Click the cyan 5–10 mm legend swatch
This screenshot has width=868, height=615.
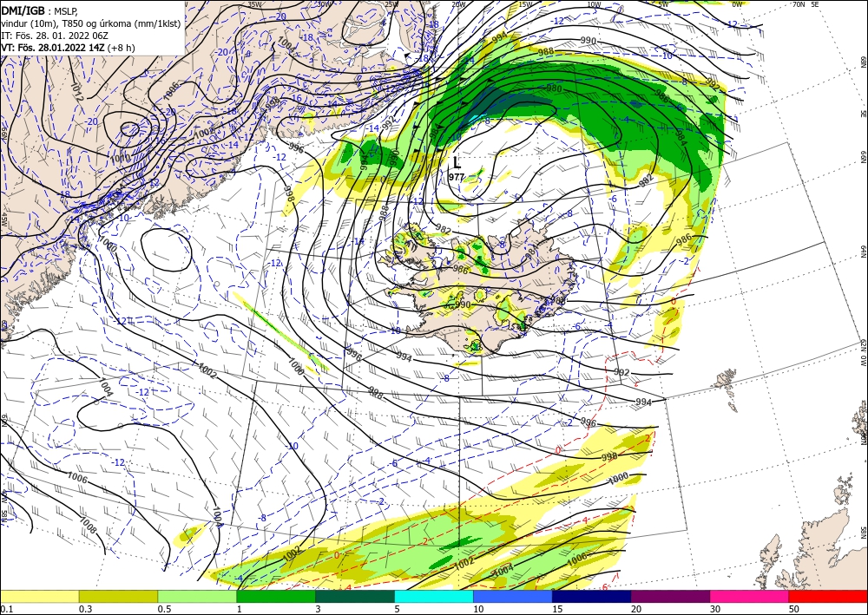click(433, 596)
